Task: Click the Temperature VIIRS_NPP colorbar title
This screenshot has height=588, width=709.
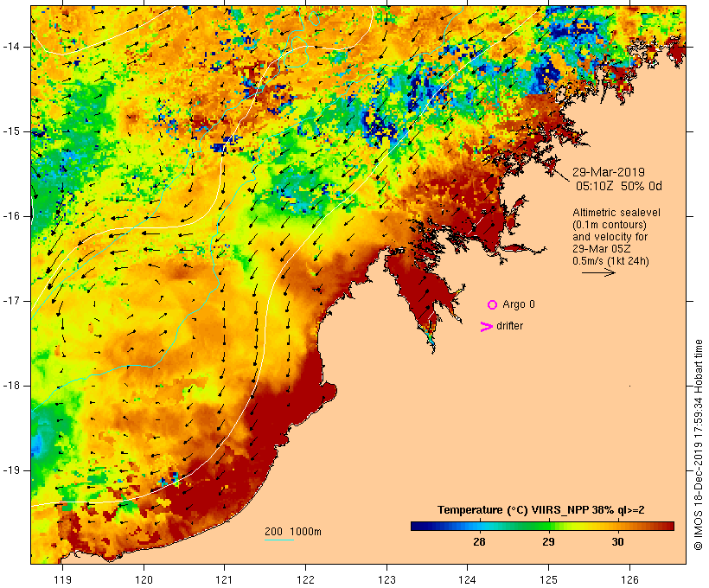Action: tap(540, 510)
